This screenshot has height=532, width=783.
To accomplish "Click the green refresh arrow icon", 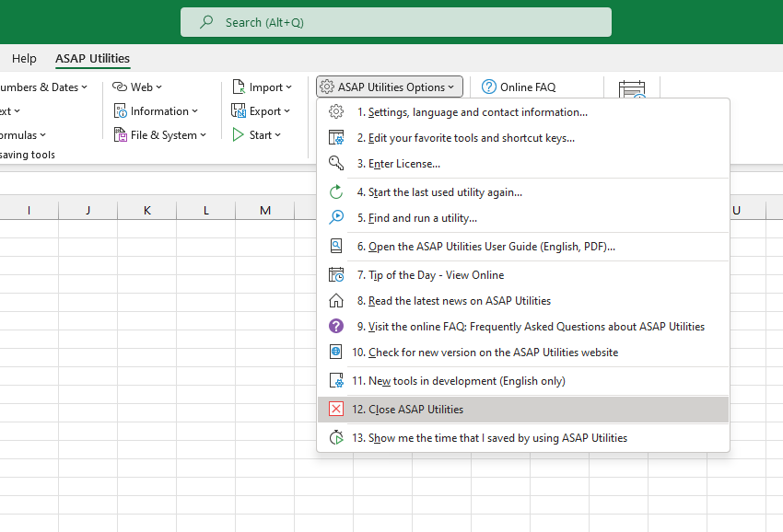I will [336, 192].
